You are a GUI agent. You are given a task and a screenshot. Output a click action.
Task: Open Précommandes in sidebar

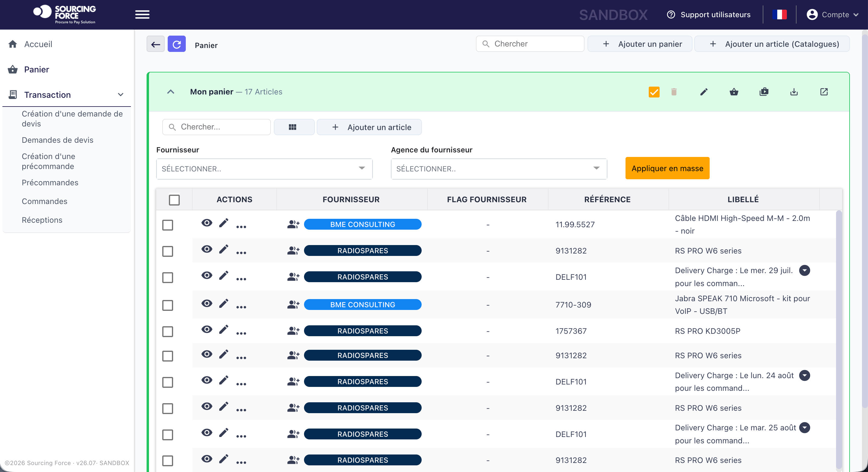(50, 182)
